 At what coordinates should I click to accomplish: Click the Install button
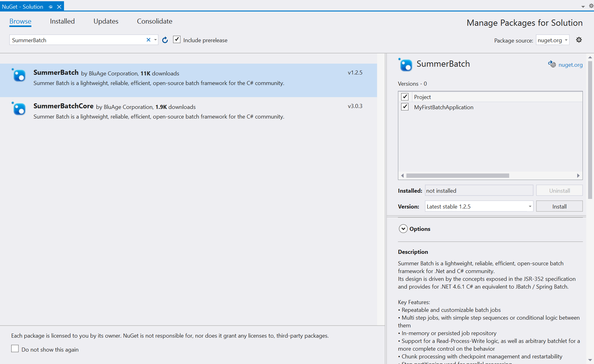pyautogui.click(x=559, y=206)
